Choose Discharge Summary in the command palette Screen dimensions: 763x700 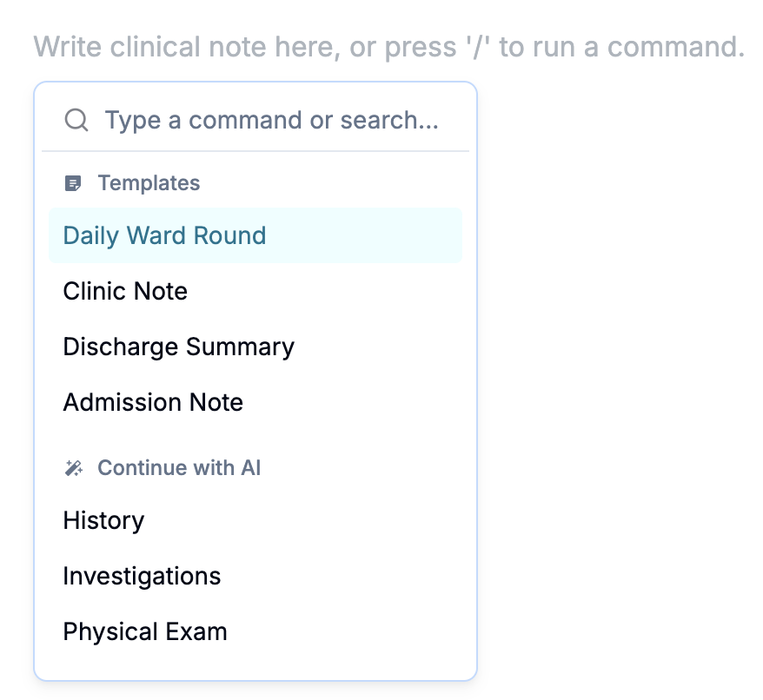(x=179, y=347)
